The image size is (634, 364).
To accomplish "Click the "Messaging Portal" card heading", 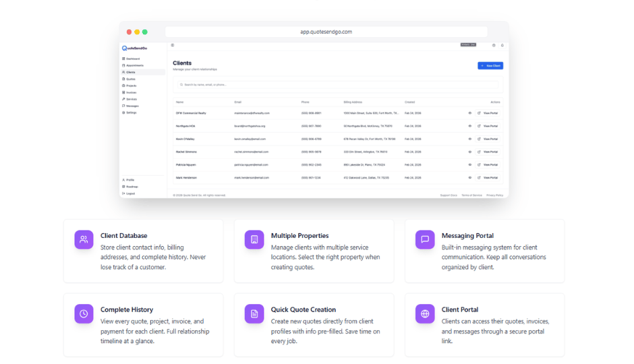I will [x=467, y=235].
